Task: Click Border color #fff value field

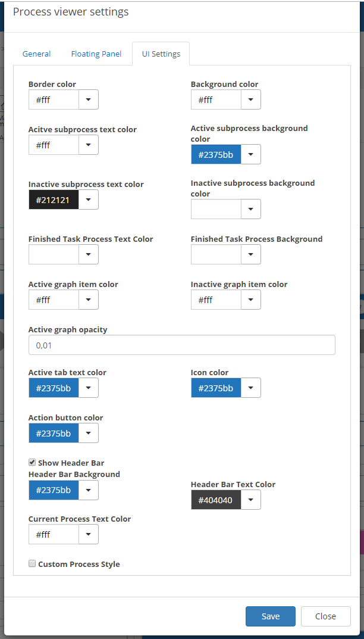Action: pyautogui.click(x=54, y=99)
